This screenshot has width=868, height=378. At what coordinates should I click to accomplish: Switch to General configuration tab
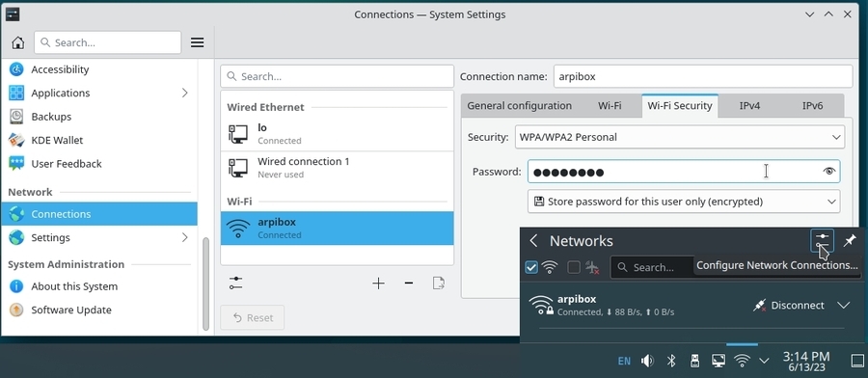point(519,106)
